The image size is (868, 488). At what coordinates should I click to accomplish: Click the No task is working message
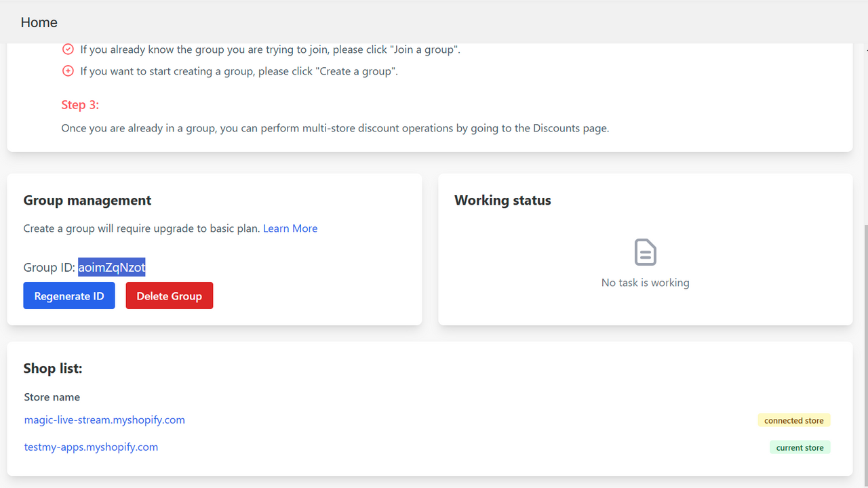(x=645, y=283)
